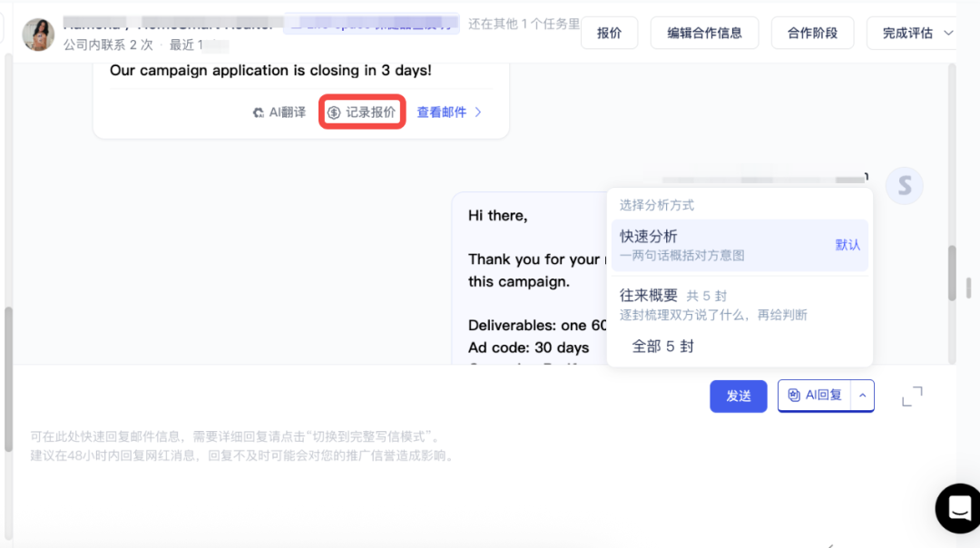Expand the reply editor to full size
Screen dimensions: 980x548
click(x=912, y=396)
